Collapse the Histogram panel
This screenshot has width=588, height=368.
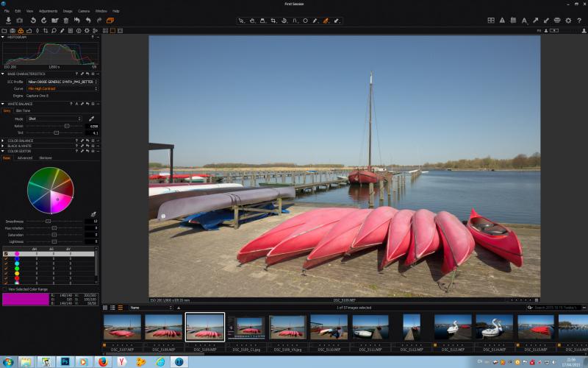[x=3, y=38]
